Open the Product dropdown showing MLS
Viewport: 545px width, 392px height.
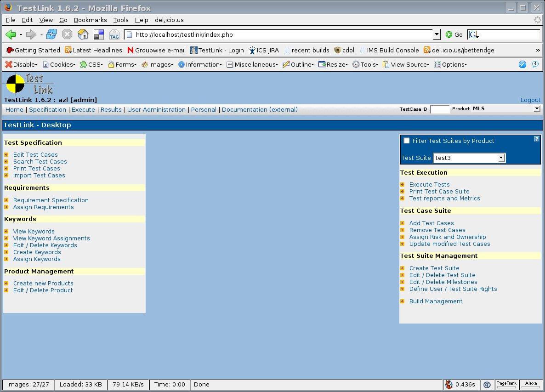pos(506,109)
